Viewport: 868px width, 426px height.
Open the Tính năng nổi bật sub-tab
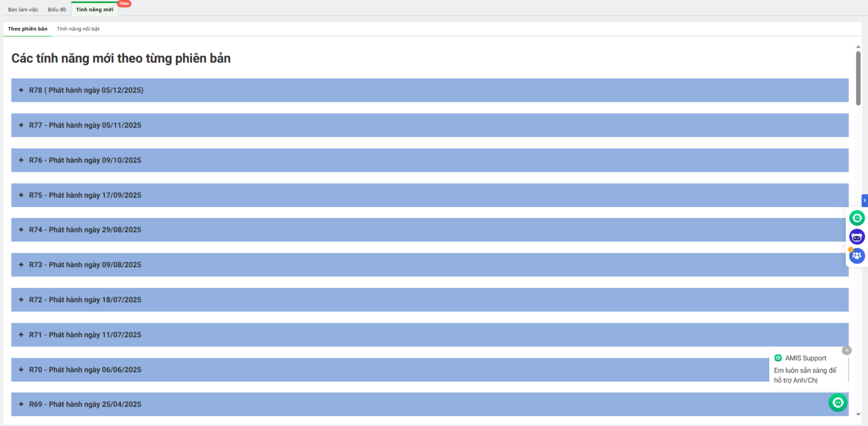78,29
